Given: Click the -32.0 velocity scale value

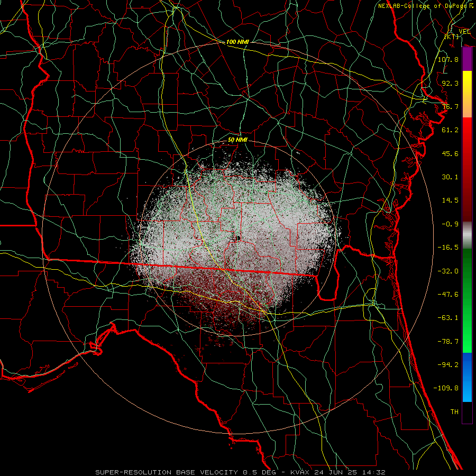Looking at the screenshot, I should pyautogui.click(x=448, y=271).
